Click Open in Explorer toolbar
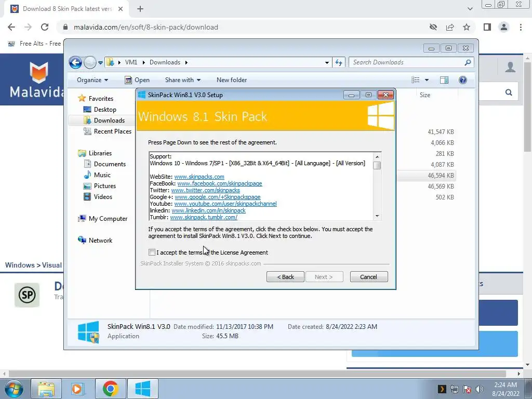532x399 pixels. (x=137, y=80)
